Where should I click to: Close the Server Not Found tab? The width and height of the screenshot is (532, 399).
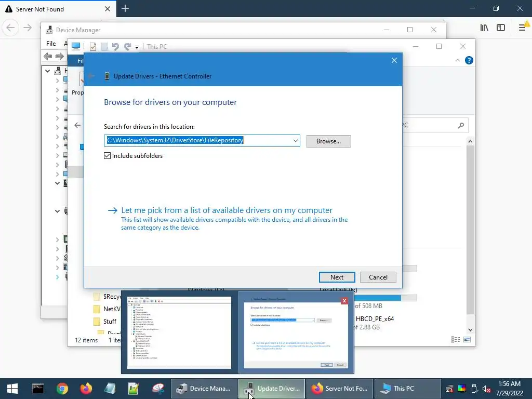tap(107, 9)
